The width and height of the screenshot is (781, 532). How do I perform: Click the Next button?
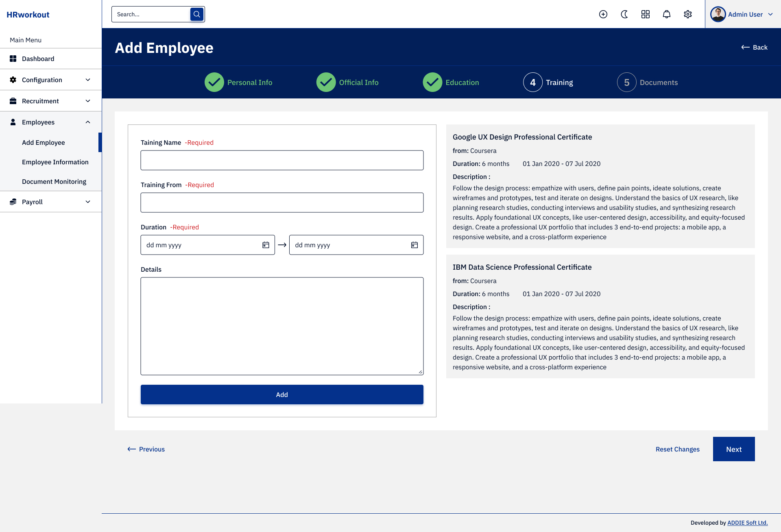tap(733, 449)
